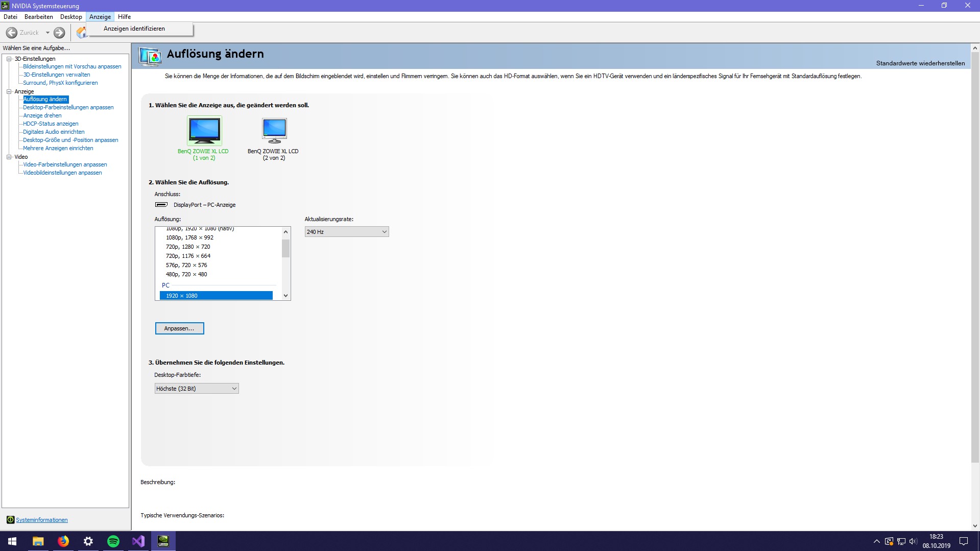Viewport: 980px width, 551px height.
Task: Open the Aktualisierungsrate 240 Hz dropdown
Action: [x=347, y=232]
